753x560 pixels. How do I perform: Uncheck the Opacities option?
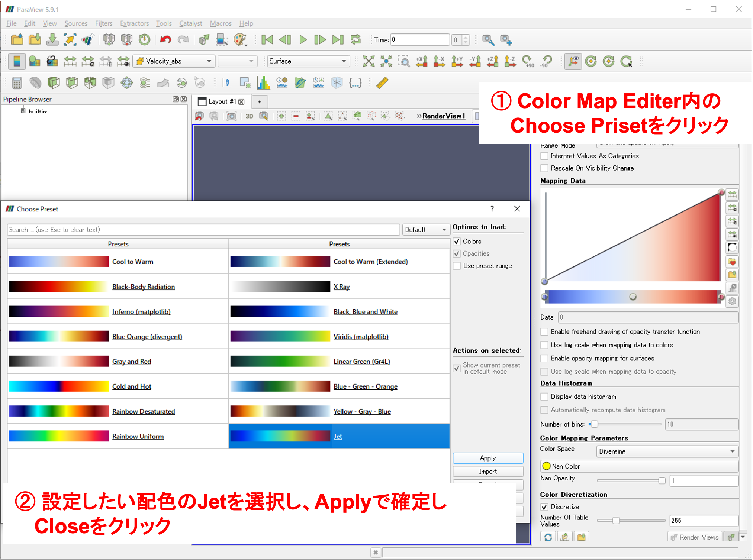(x=457, y=253)
